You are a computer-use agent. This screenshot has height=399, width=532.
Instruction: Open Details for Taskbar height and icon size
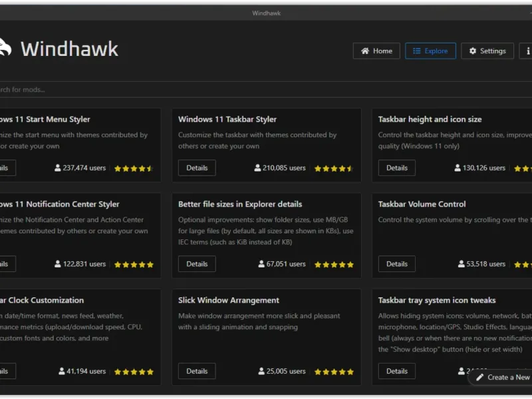click(396, 168)
